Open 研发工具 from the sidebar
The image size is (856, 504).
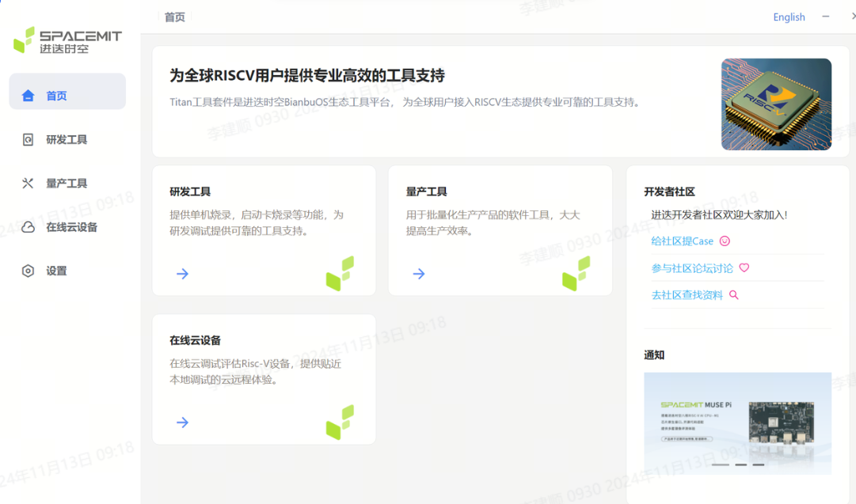(x=67, y=139)
